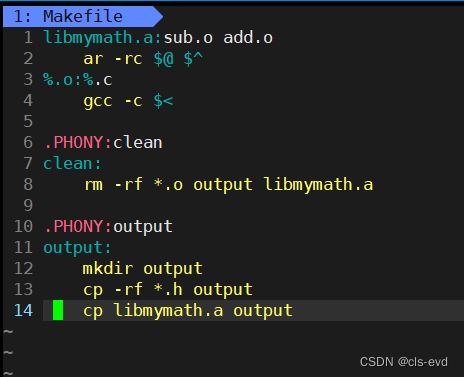Click 'gcc' command on line 4

point(98,101)
